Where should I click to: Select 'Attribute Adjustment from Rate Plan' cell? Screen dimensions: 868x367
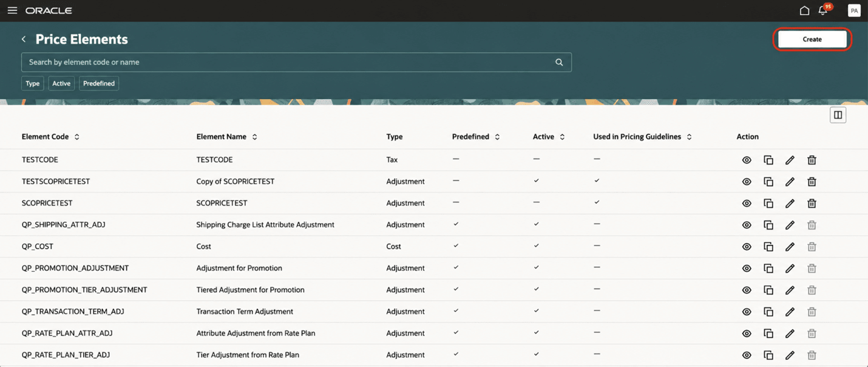point(256,333)
